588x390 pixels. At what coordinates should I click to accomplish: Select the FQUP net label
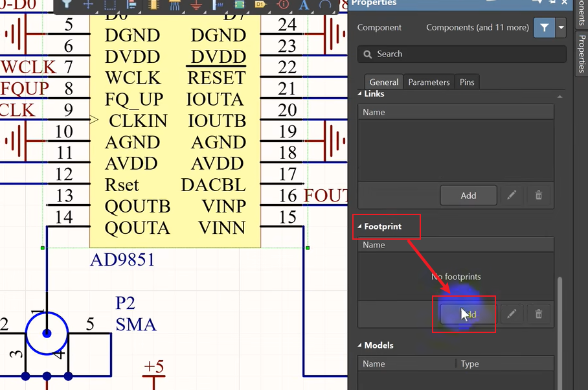point(25,89)
